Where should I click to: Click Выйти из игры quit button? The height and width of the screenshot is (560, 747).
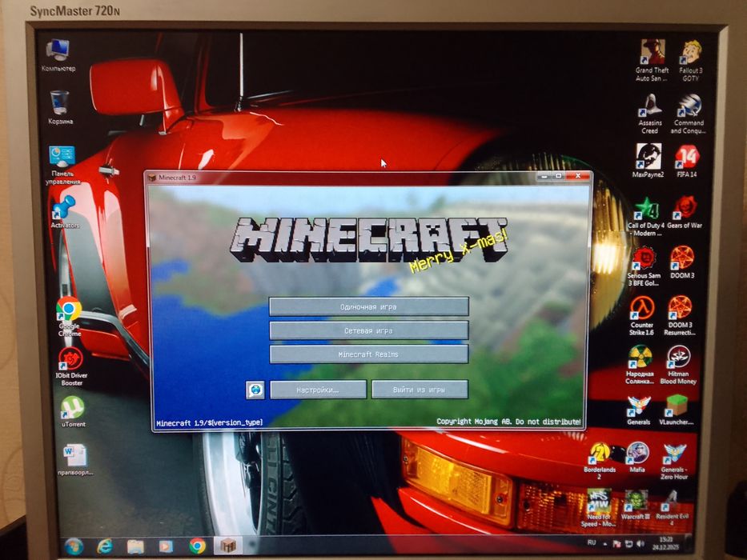[x=420, y=389]
